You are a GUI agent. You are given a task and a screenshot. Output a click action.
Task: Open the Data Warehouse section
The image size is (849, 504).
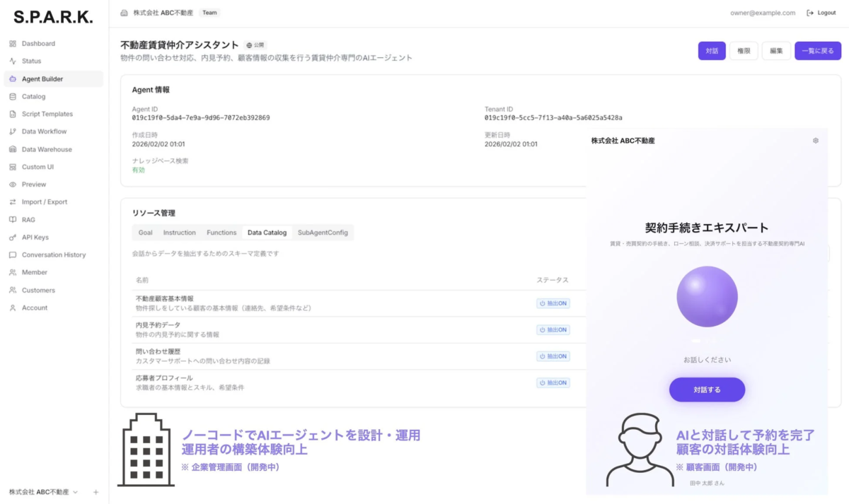[x=47, y=149]
